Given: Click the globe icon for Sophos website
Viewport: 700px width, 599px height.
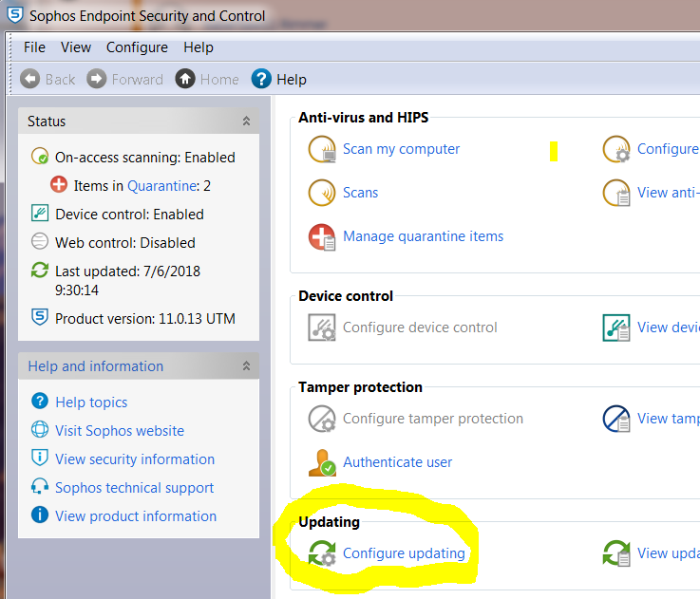Looking at the screenshot, I should 40,429.
